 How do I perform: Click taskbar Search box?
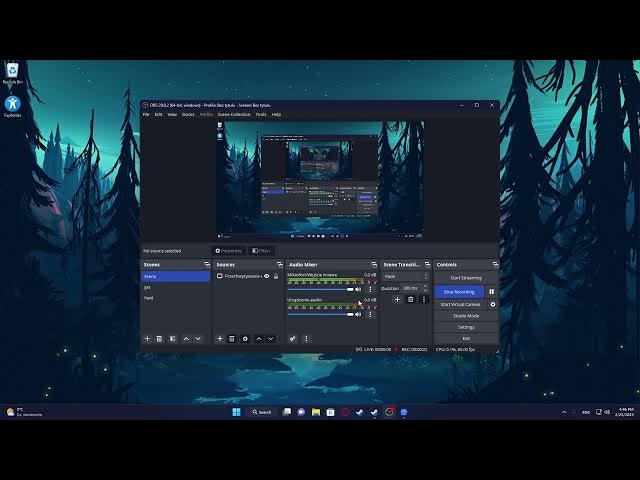(x=262, y=412)
